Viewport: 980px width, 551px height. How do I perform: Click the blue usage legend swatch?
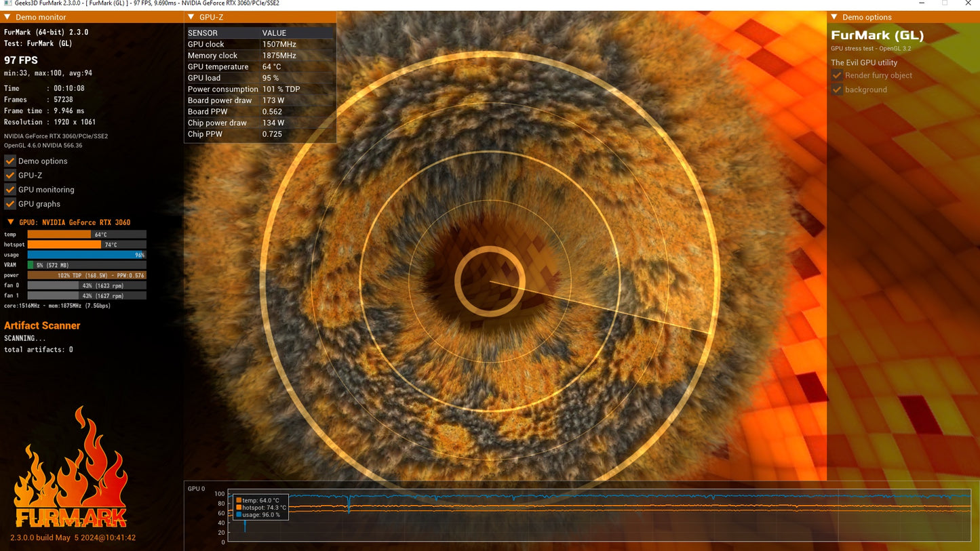(239, 515)
